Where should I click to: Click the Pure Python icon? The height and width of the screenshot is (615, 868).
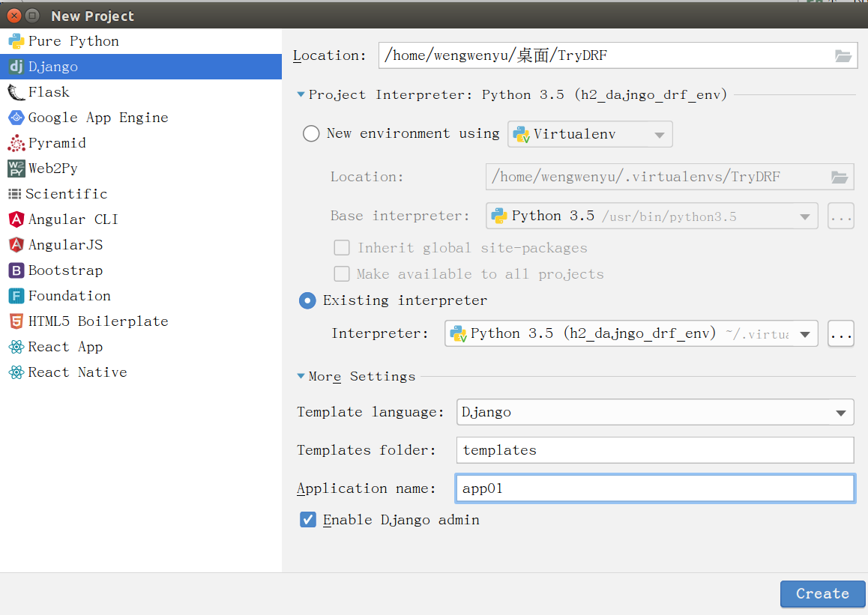(x=16, y=41)
